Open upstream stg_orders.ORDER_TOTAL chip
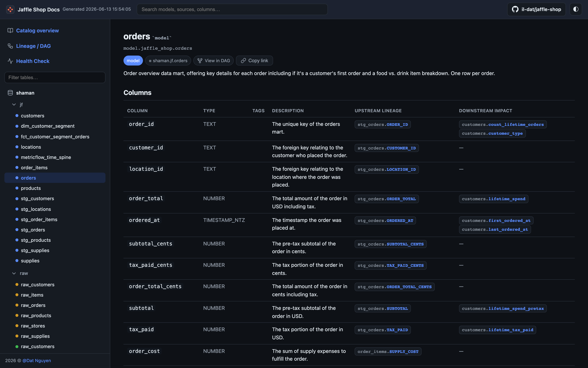Screen dimensions: 588x368 tap(387, 199)
